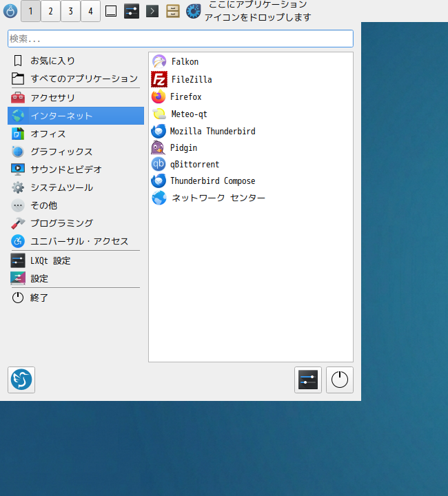Switch to virtual desktop 4
Screen dimensions: 448x496
click(90, 11)
